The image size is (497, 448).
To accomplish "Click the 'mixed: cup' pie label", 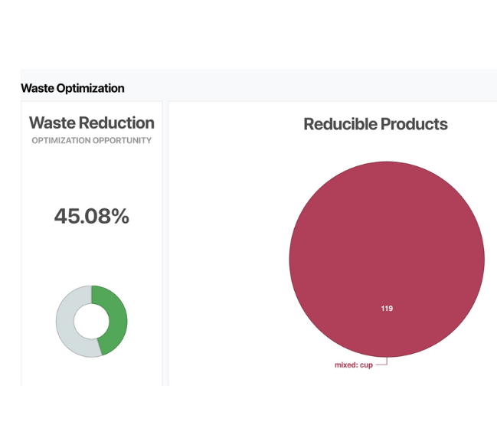I will tap(354, 365).
